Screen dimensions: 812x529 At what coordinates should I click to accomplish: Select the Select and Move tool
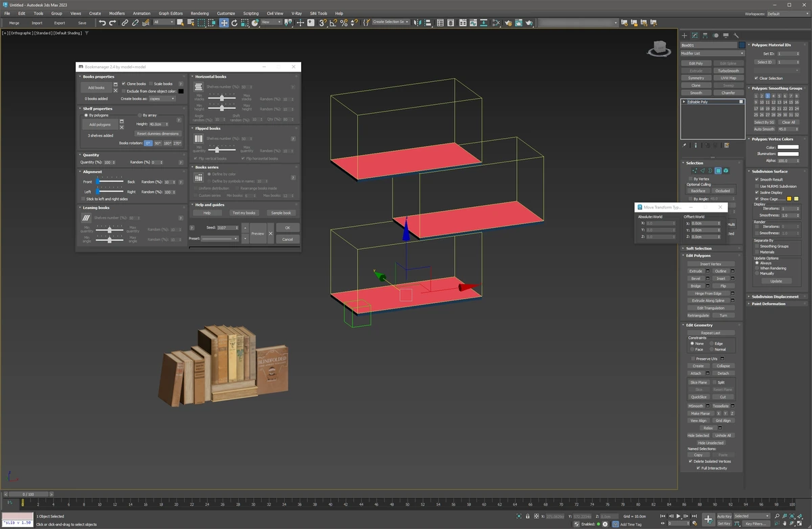click(224, 22)
